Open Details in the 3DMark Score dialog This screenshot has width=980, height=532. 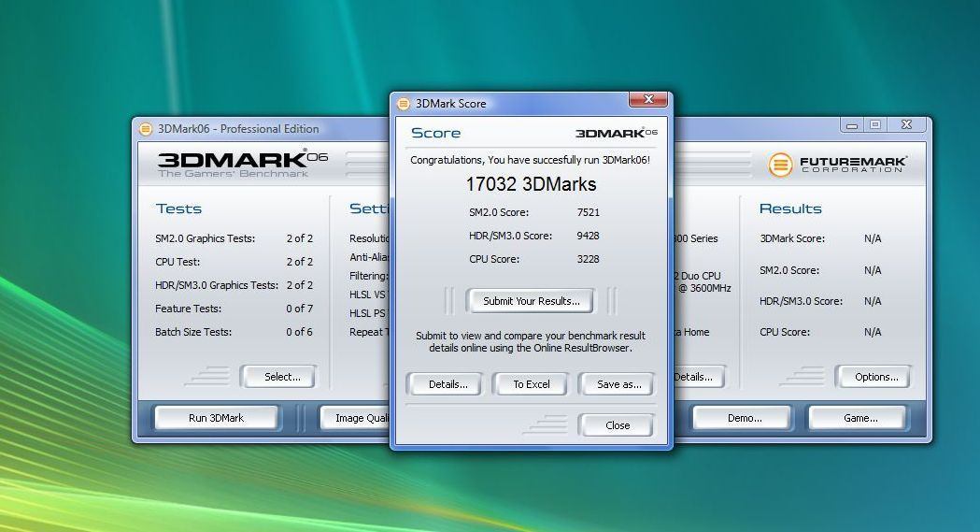447,384
